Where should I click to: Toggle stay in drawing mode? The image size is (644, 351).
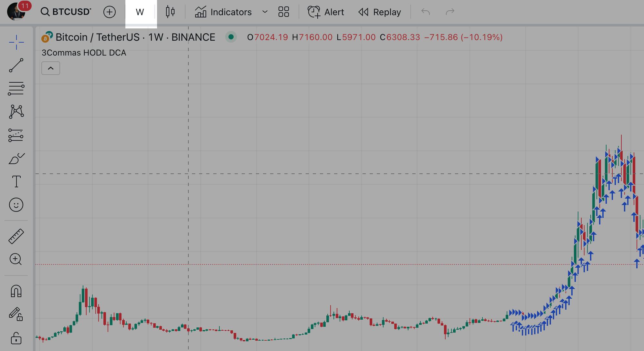16,314
